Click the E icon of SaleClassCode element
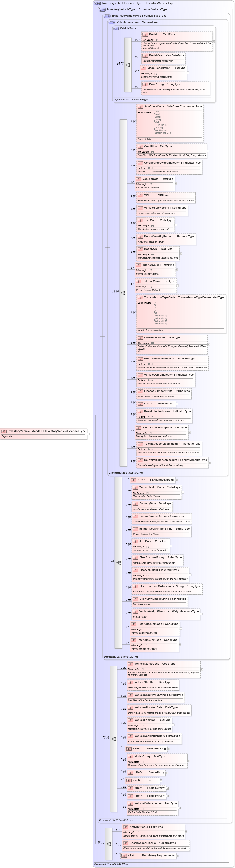This screenshot has width=235, height=868. click(x=141, y=107)
